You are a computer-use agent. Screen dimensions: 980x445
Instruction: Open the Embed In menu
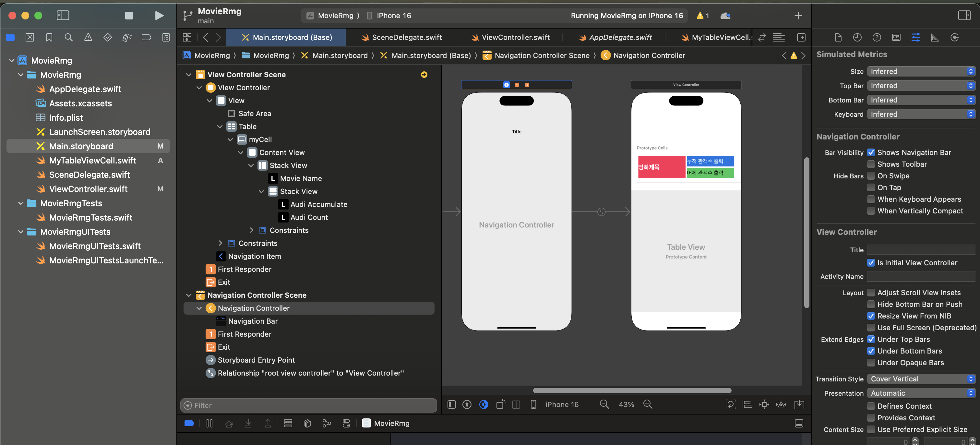(799, 404)
